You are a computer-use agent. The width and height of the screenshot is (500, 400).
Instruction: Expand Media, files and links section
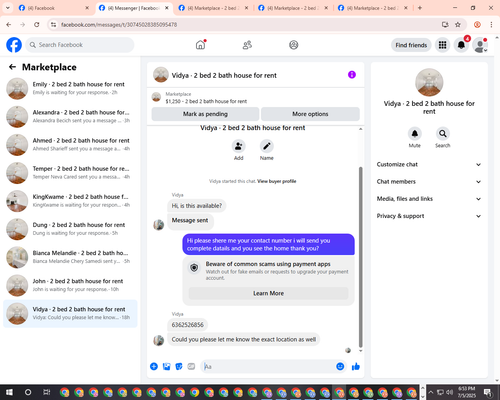click(x=429, y=199)
